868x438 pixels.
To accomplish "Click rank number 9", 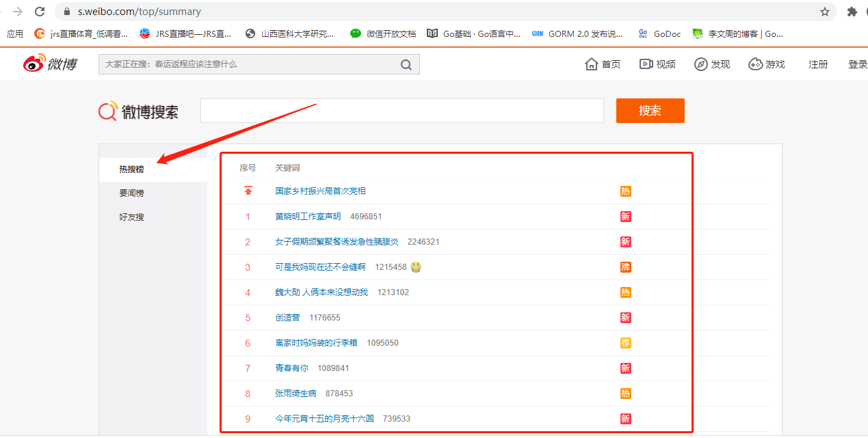I will pos(248,419).
